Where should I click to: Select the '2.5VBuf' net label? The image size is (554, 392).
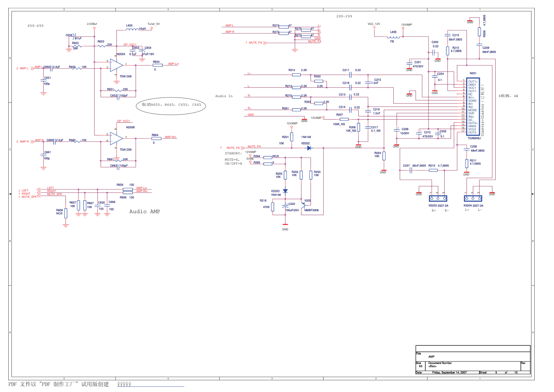pyautogui.click(x=92, y=24)
